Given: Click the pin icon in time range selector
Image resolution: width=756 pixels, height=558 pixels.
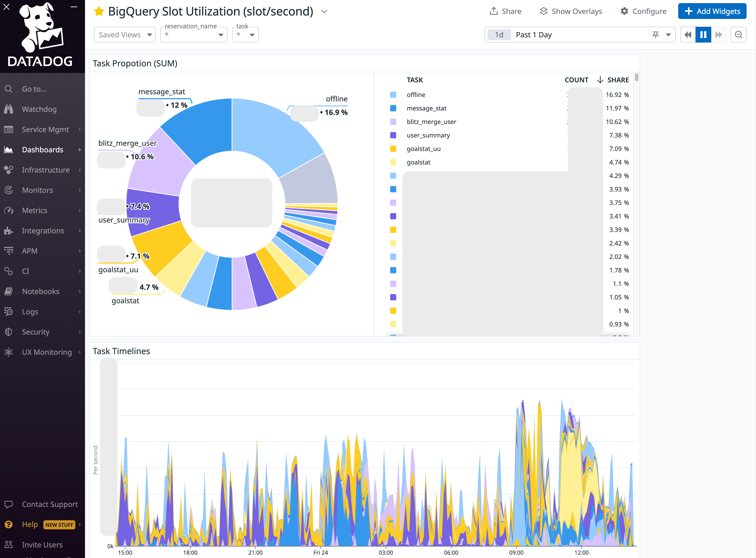Looking at the screenshot, I should pos(655,35).
